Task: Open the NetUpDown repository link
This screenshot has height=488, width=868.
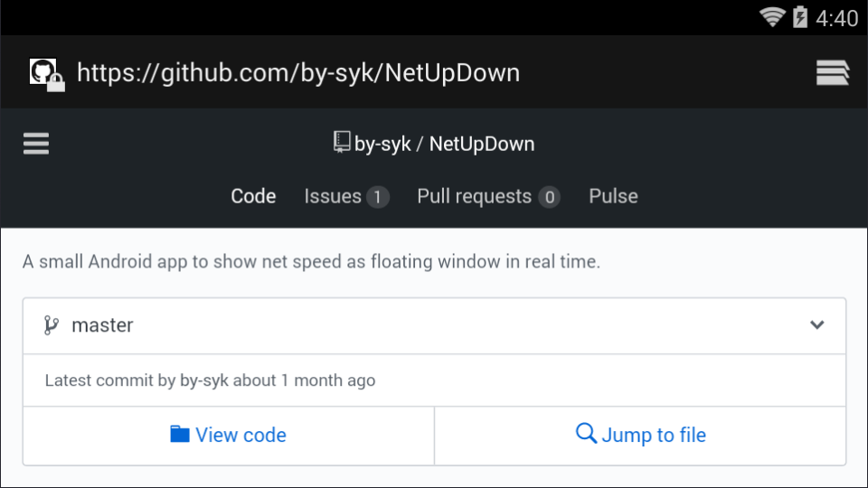Action: [482, 144]
